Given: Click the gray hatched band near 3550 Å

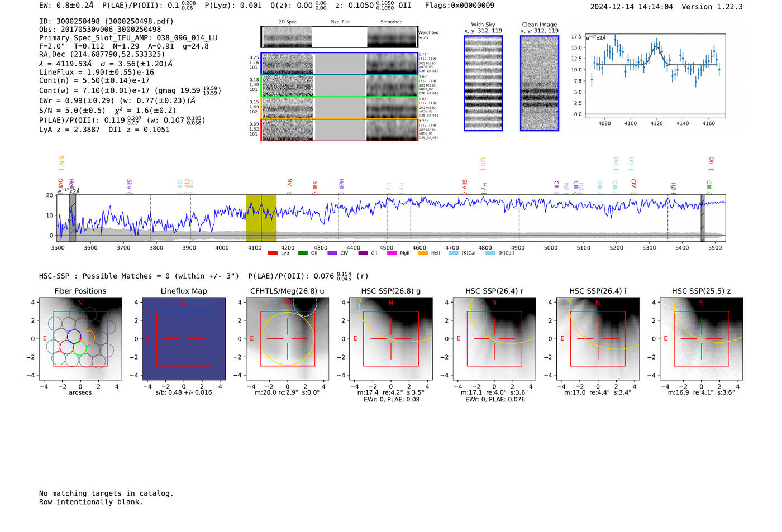Looking at the screenshot, I should tap(73, 218).
